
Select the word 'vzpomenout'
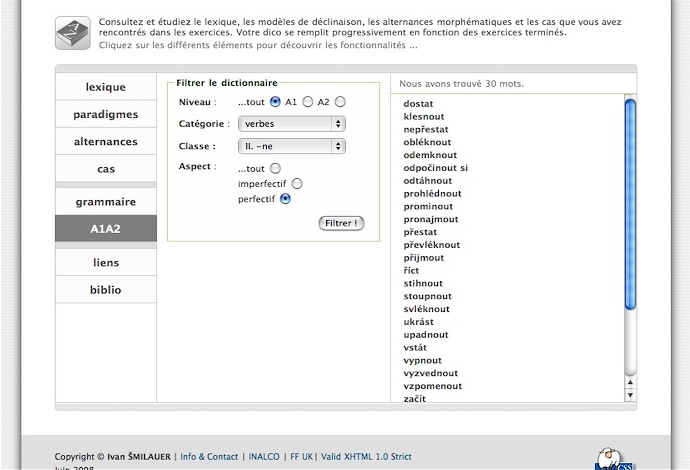click(433, 386)
